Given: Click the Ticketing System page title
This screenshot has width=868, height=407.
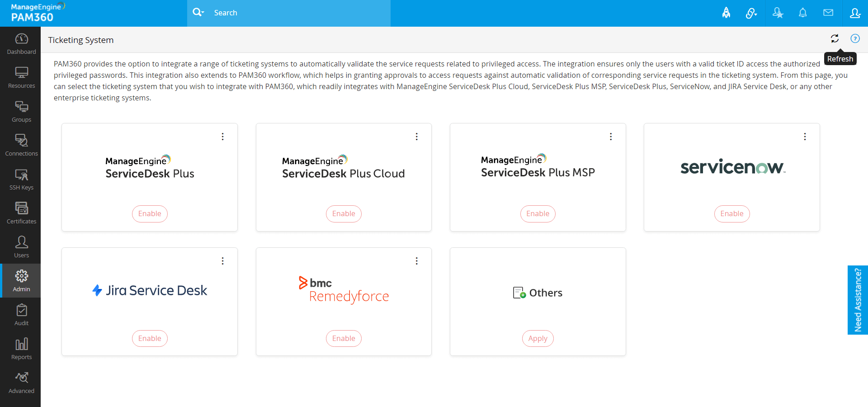Looking at the screenshot, I should pyautogui.click(x=81, y=40).
